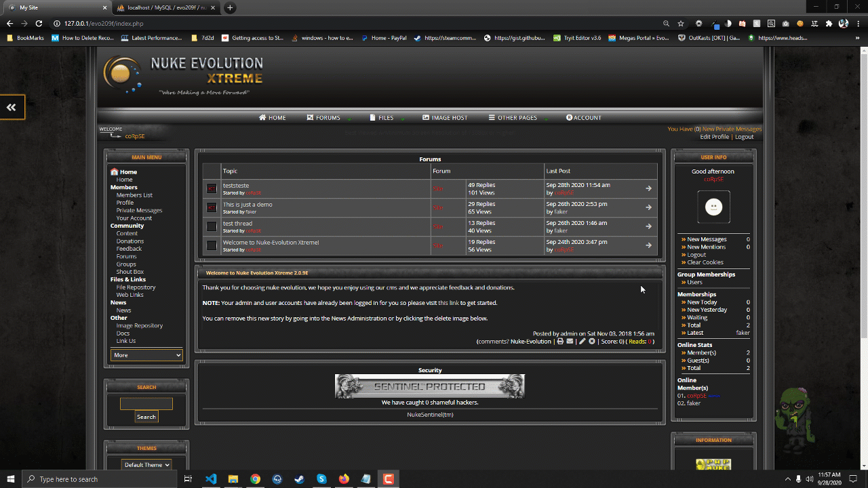Reload the page with the refresh button
868x488 pixels.
(39, 23)
